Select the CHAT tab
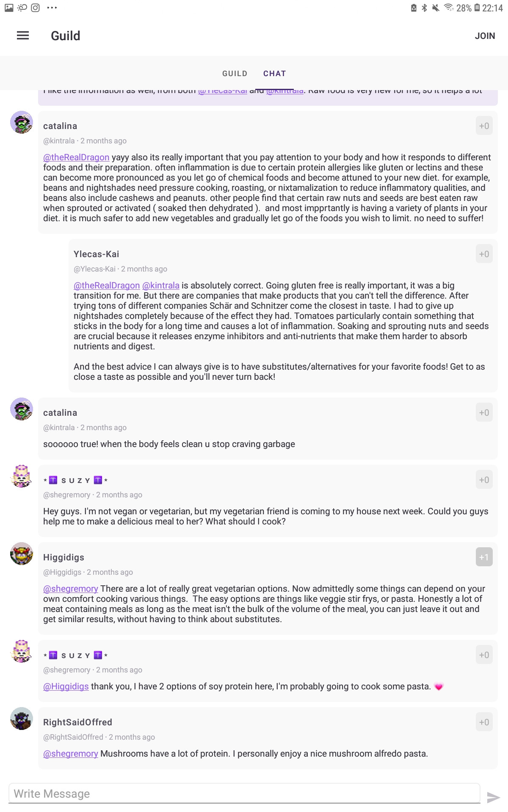 (x=274, y=74)
